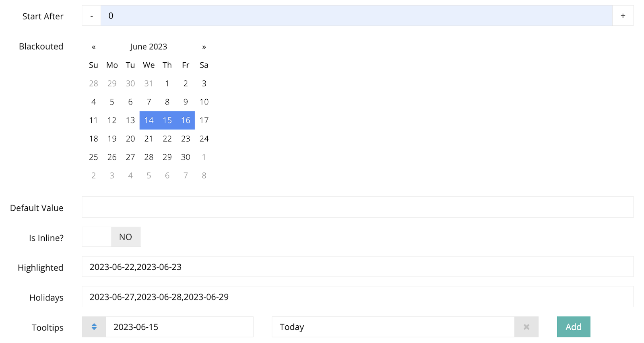644x343 pixels.
Task: Select June 30 in the calendar
Action: click(186, 157)
